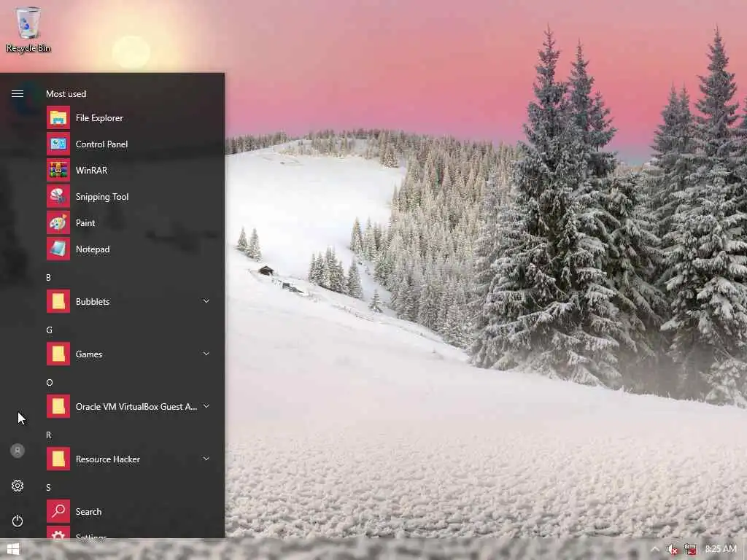This screenshot has height=560, width=747.
Task: Open Paint from Start menu
Action: coord(130,223)
